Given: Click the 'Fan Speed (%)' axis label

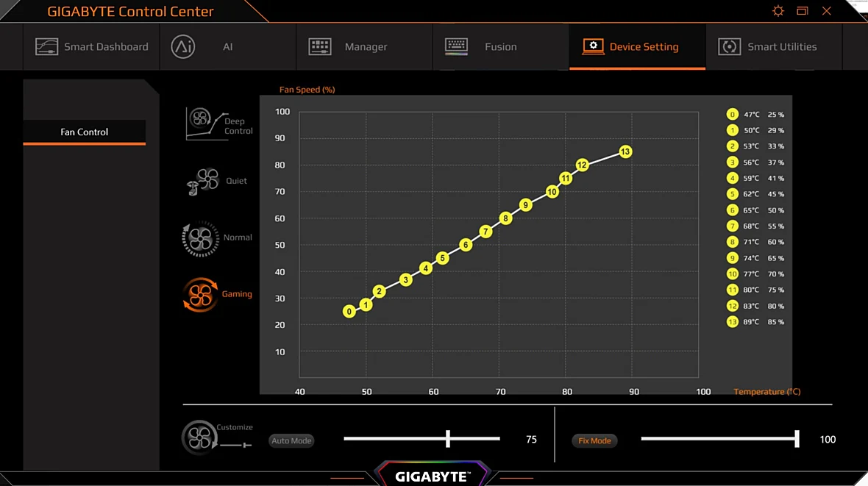Looking at the screenshot, I should pyautogui.click(x=307, y=90).
